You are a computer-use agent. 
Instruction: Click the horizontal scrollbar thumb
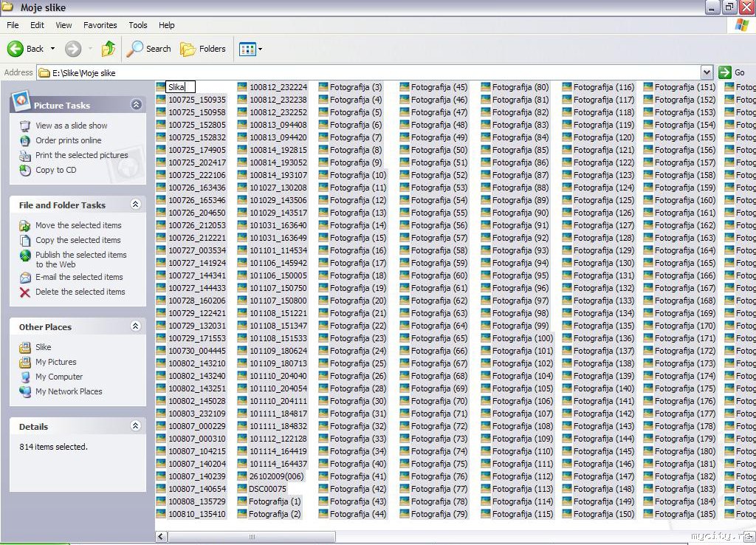(251, 536)
